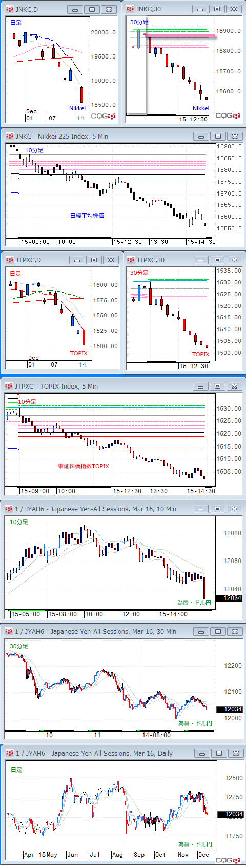Click the Japanese Yen Daily window icon

[x=10, y=753]
